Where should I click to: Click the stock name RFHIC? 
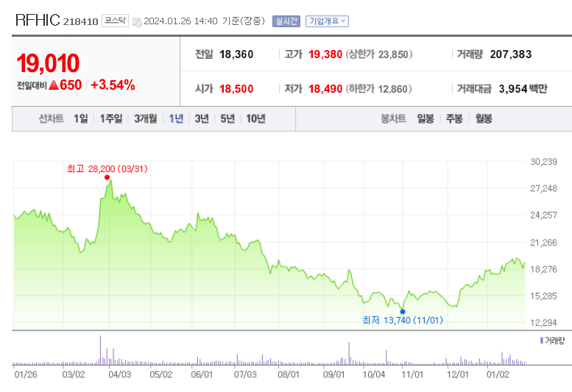click(x=38, y=20)
